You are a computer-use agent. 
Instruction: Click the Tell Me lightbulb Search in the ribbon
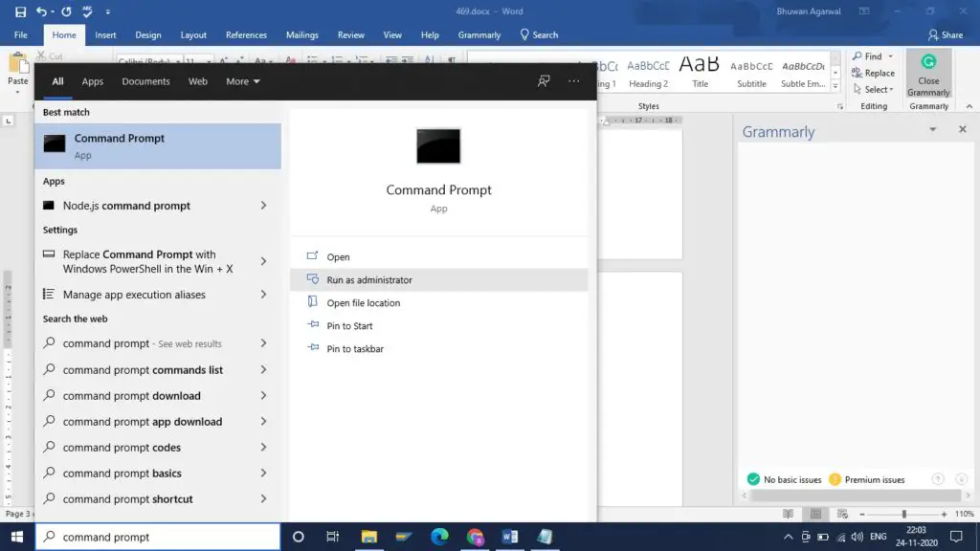(539, 35)
